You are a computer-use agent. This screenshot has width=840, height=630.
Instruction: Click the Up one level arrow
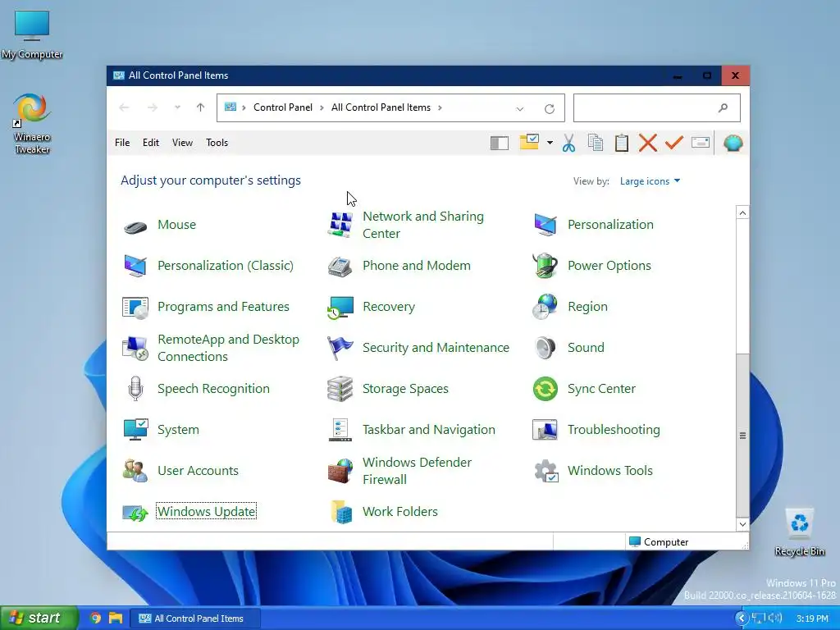(x=200, y=107)
